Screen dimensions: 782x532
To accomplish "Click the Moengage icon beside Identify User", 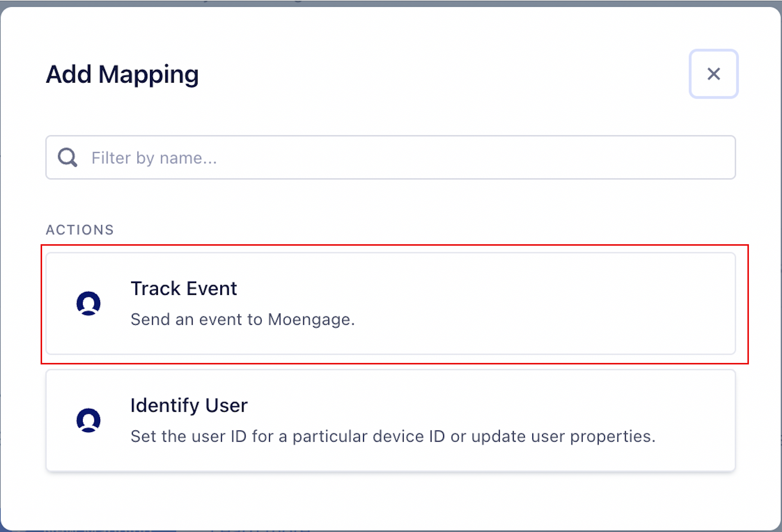I will [x=88, y=420].
